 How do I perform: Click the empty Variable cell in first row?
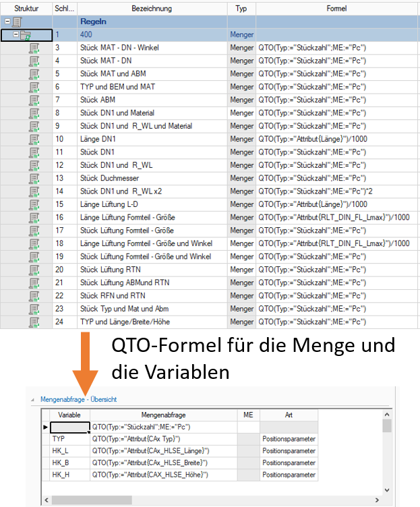[x=69, y=427]
